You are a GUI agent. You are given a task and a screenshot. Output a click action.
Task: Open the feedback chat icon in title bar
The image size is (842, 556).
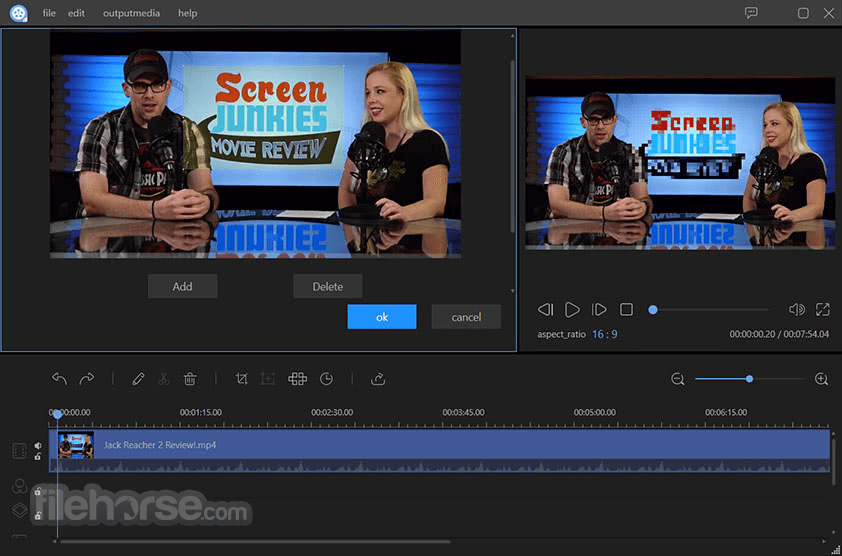[751, 13]
